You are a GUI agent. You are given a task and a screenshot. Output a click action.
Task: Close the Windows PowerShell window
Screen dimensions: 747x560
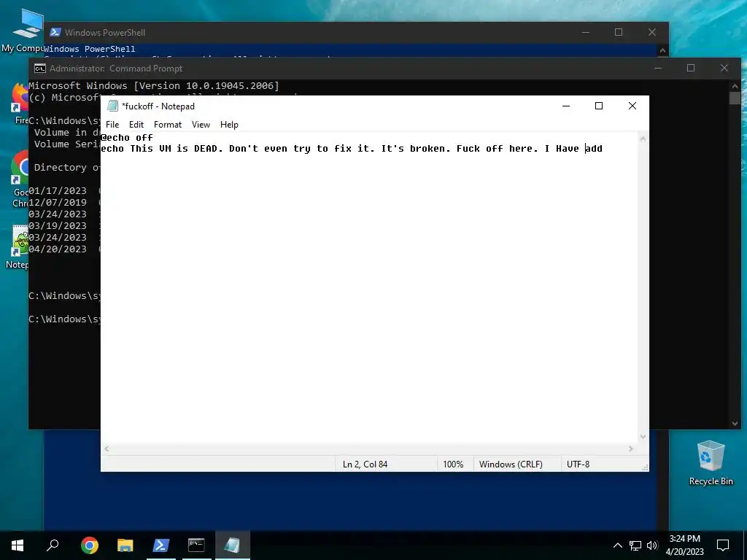tap(651, 32)
